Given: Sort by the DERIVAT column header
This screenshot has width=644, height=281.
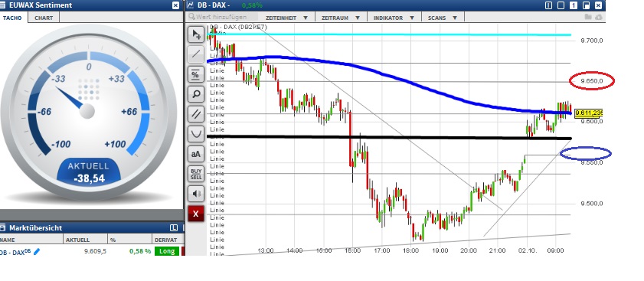Looking at the screenshot, I should (168, 240).
